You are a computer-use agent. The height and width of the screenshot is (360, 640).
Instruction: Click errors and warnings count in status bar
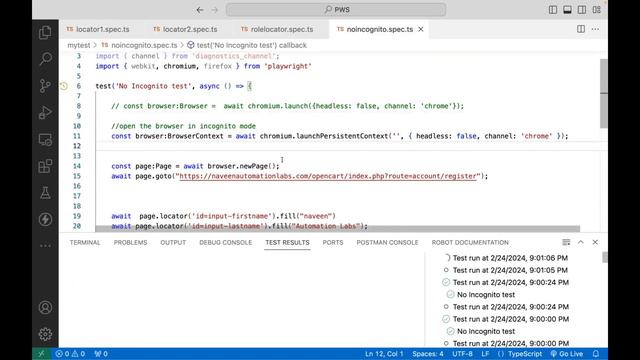point(70,354)
